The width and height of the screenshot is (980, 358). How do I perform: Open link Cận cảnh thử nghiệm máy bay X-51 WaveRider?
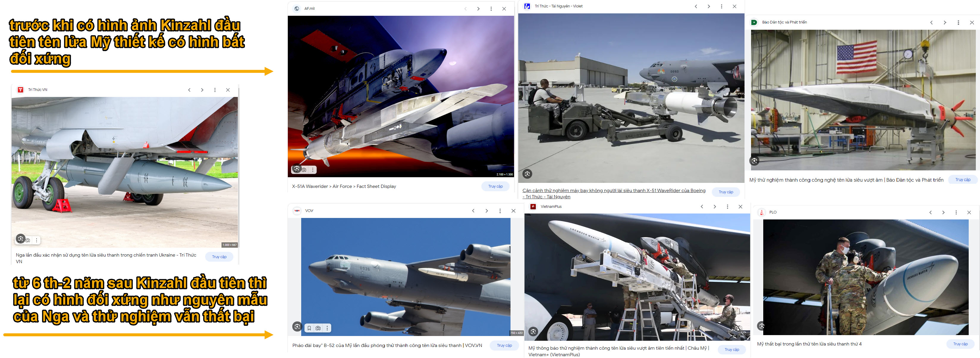pos(613,191)
